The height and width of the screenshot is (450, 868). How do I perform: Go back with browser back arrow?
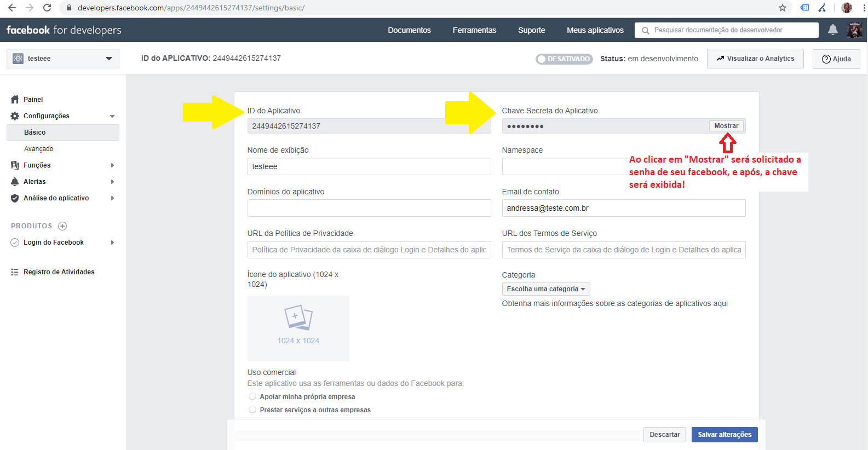[x=12, y=8]
